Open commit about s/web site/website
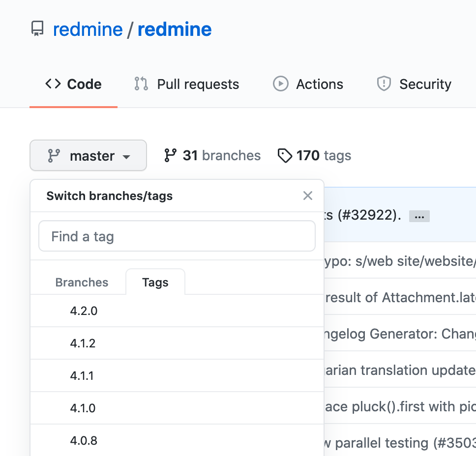The width and height of the screenshot is (476, 456). tap(400, 261)
